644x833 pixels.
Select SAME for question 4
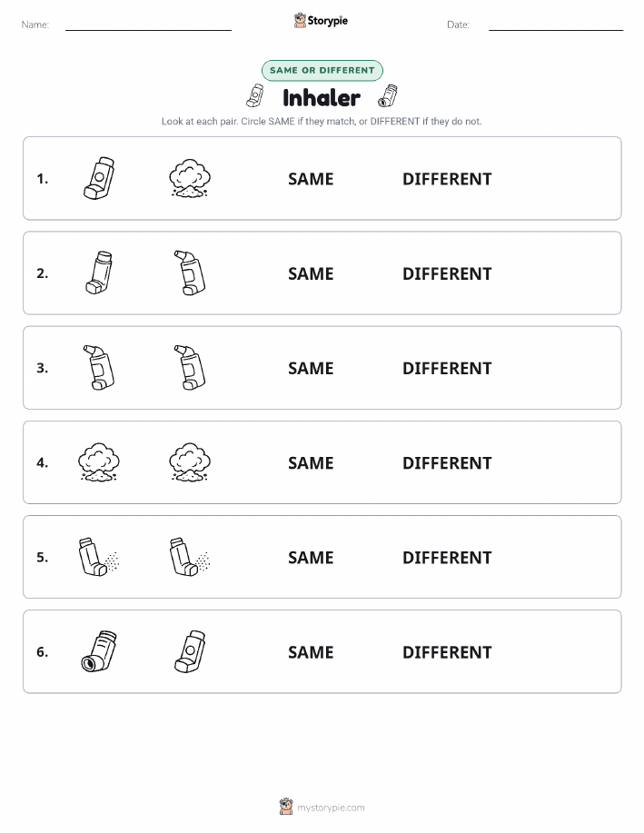(x=311, y=462)
